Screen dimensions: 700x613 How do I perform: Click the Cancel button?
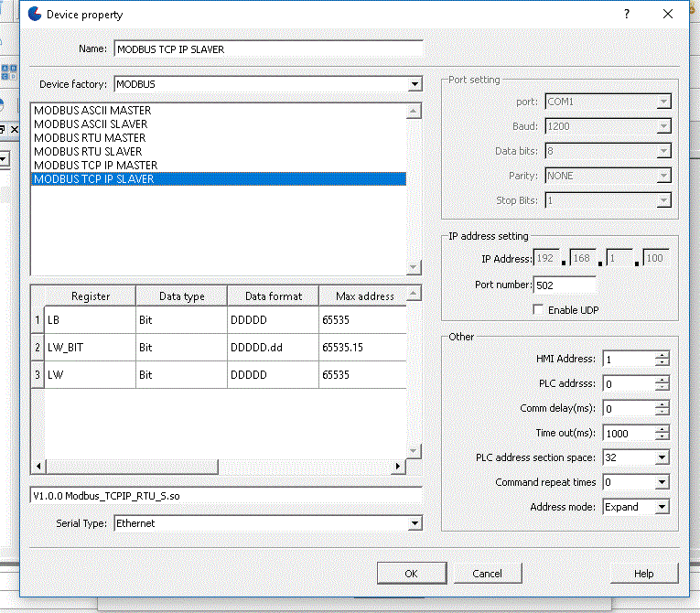[488, 574]
